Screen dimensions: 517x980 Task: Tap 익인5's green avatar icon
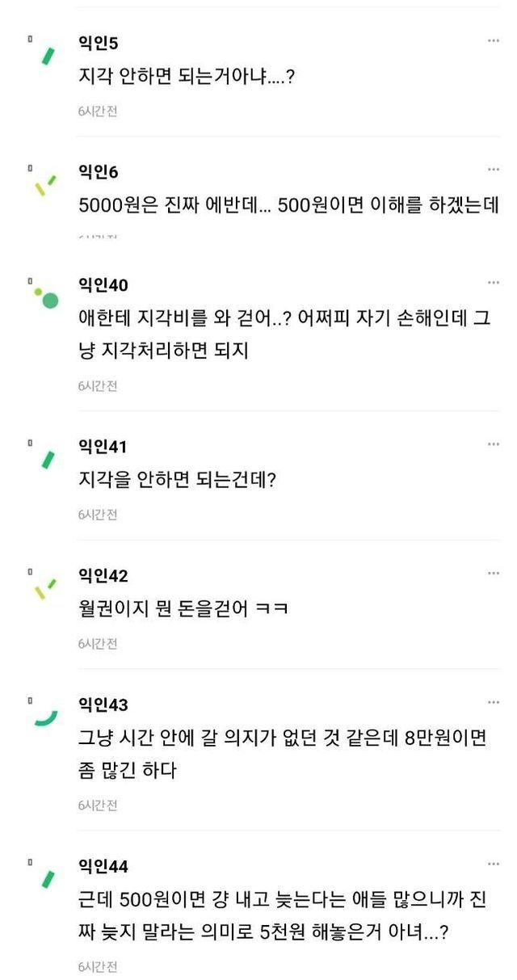pos(48,55)
